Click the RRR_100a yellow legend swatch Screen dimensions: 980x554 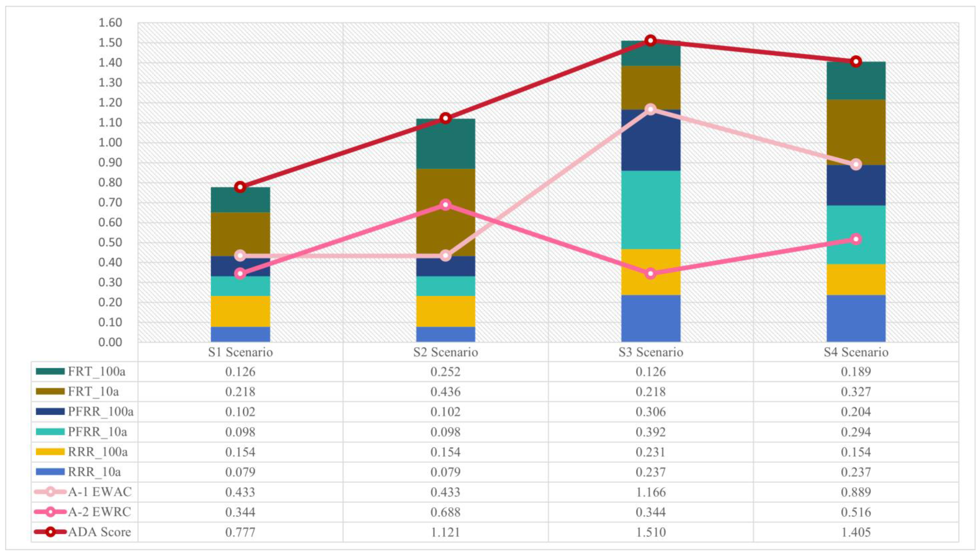pyautogui.click(x=50, y=452)
